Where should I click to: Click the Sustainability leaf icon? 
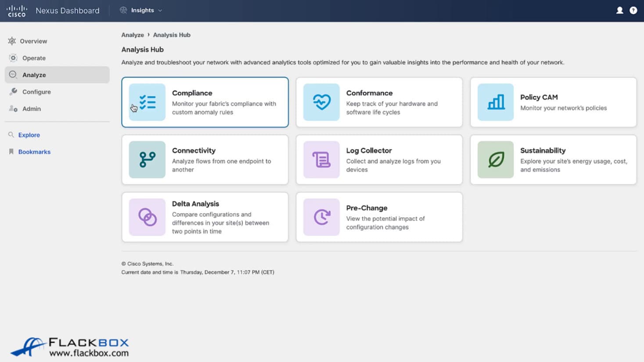click(x=496, y=160)
